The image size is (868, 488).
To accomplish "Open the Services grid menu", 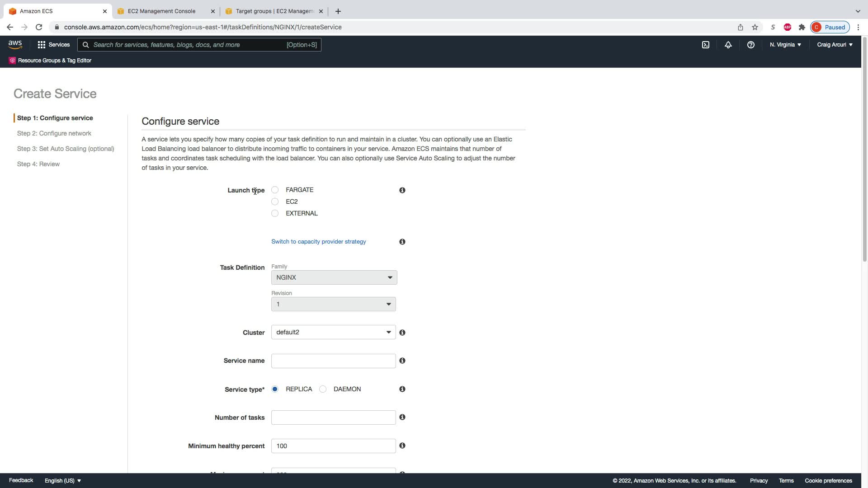I will click(53, 45).
